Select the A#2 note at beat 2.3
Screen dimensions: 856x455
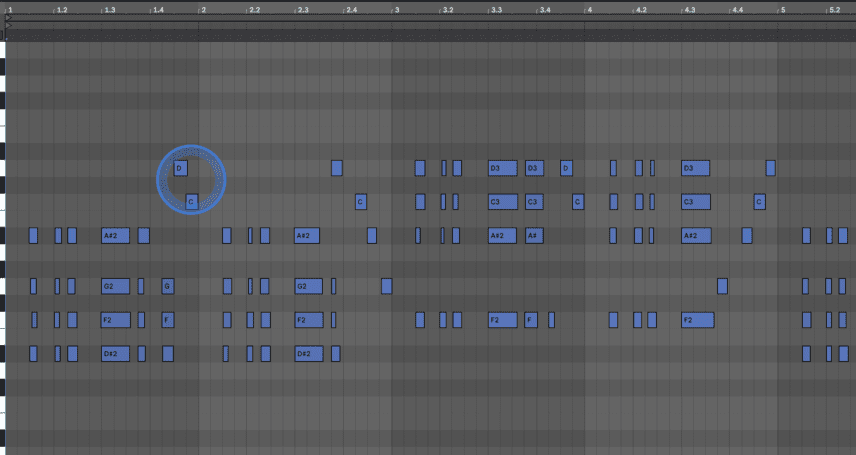(x=307, y=235)
